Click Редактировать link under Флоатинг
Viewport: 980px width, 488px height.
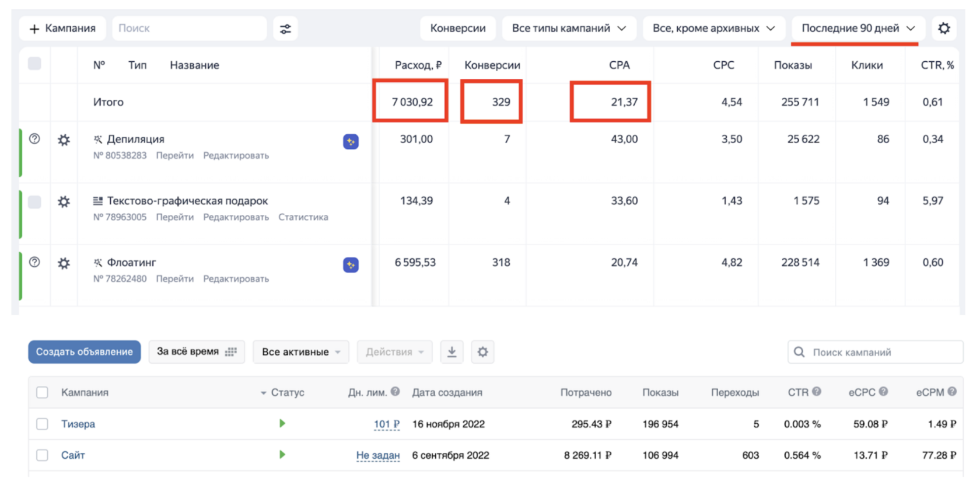click(236, 279)
